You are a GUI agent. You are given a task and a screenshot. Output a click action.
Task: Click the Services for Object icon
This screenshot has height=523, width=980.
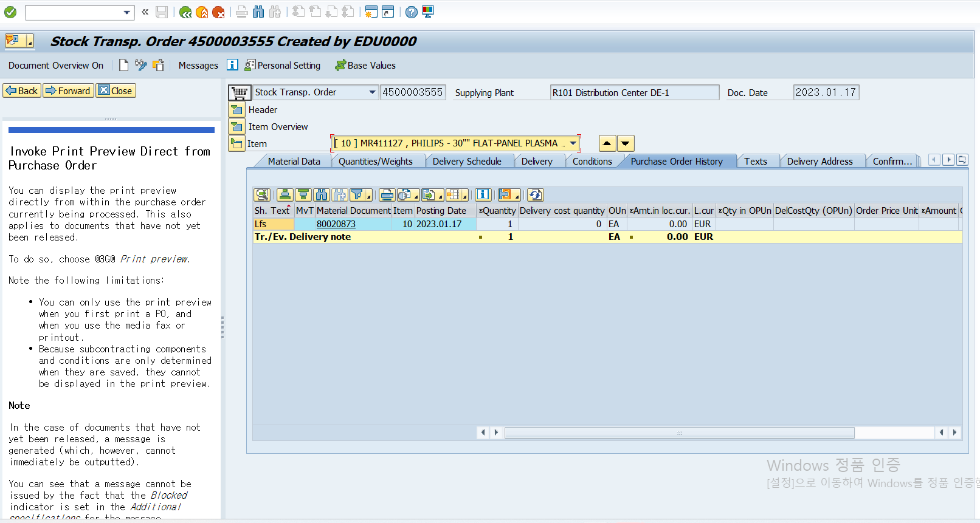click(x=19, y=41)
